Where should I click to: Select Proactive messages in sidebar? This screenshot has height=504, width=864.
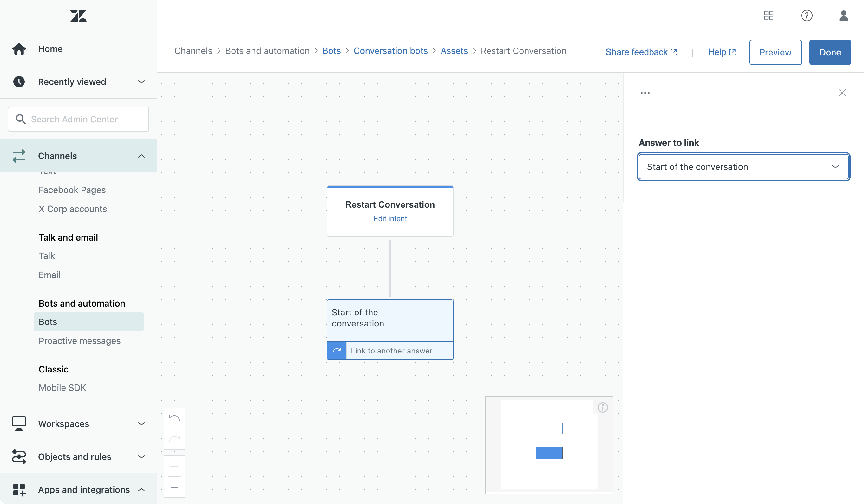pos(80,341)
